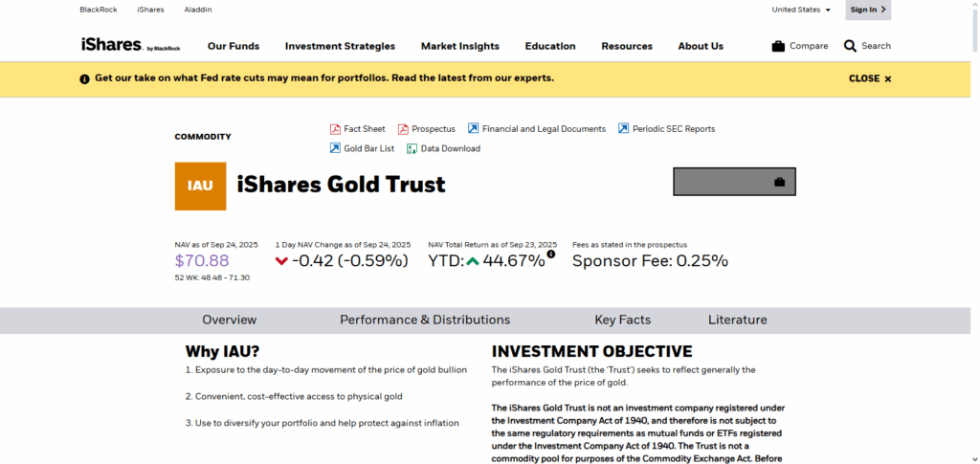Open the Gold Bar List link
The image size is (980, 464).
368,148
